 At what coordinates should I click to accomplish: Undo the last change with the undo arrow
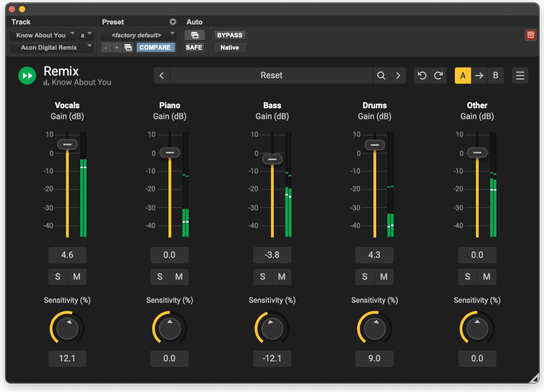pos(422,76)
